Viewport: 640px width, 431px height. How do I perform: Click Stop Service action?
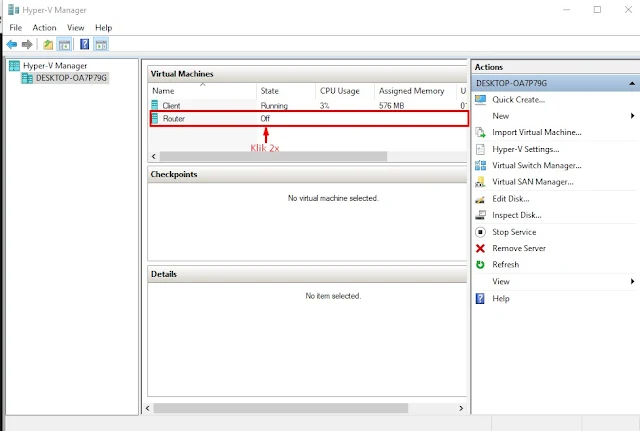514,232
